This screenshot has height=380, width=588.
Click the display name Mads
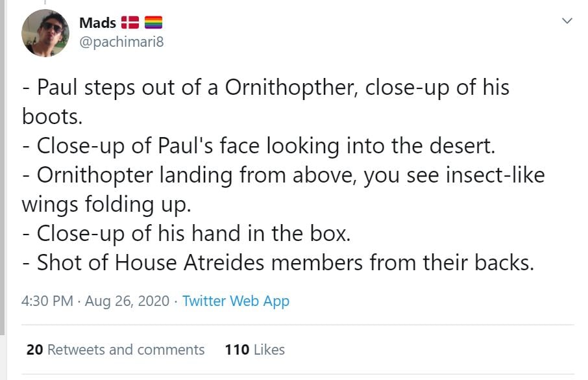[97, 23]
